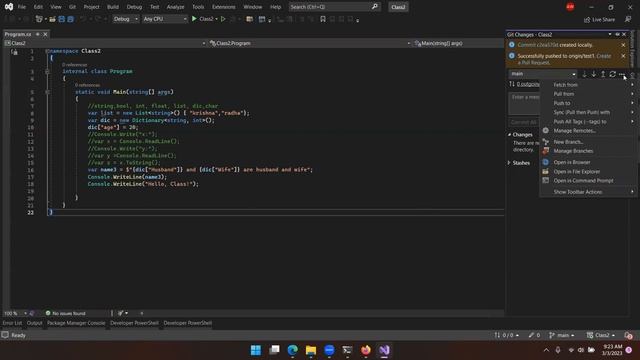Collapse the namespace Class2 code block

coord(47,51)
